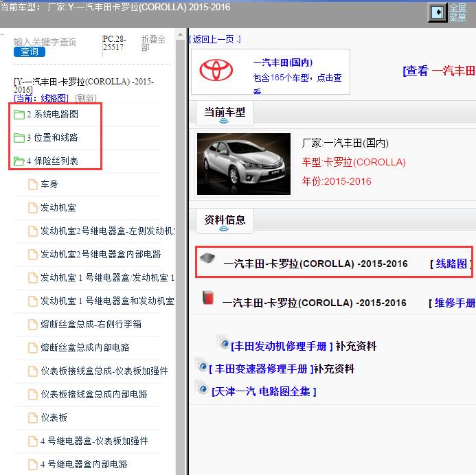476x475 pixels.
Task: Click icon beside 丰田变速器修理手册 link
Action: click(x=201, y=365)
